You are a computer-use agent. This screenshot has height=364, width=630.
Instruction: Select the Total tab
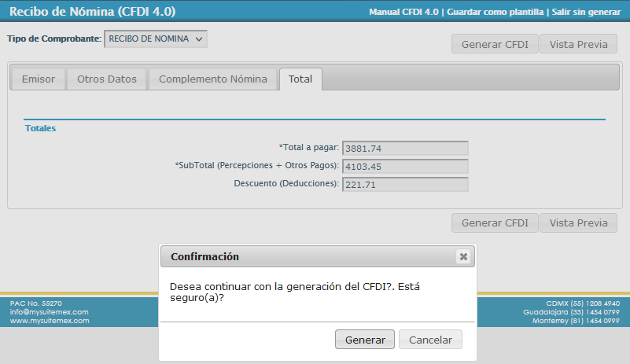pos(300,79)
